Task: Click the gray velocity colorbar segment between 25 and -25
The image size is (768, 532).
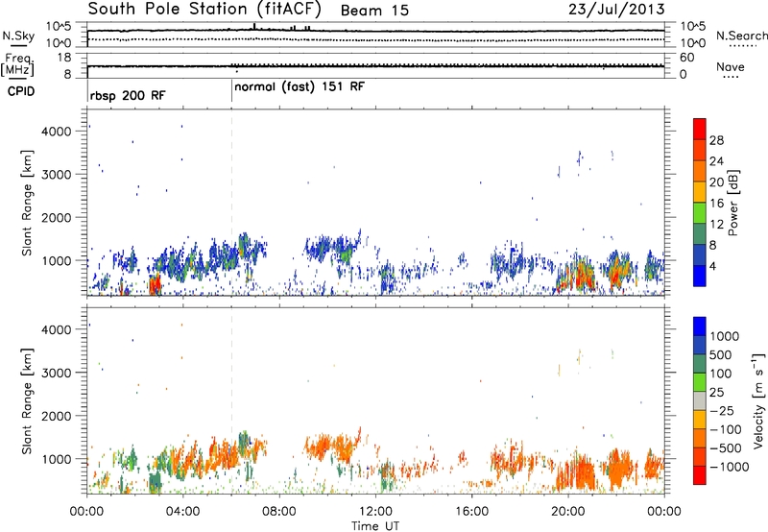Action: (x=700, y=400)
